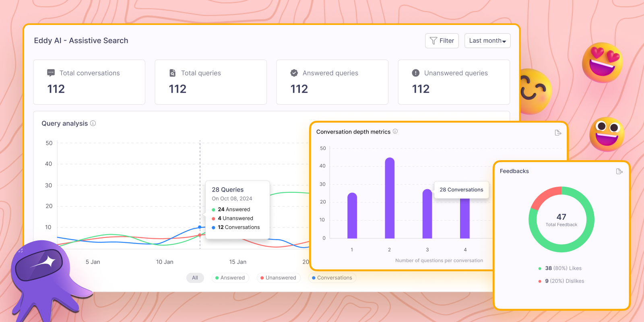
Task: Click the Unanswered queries card
Action: click(454, 82)
